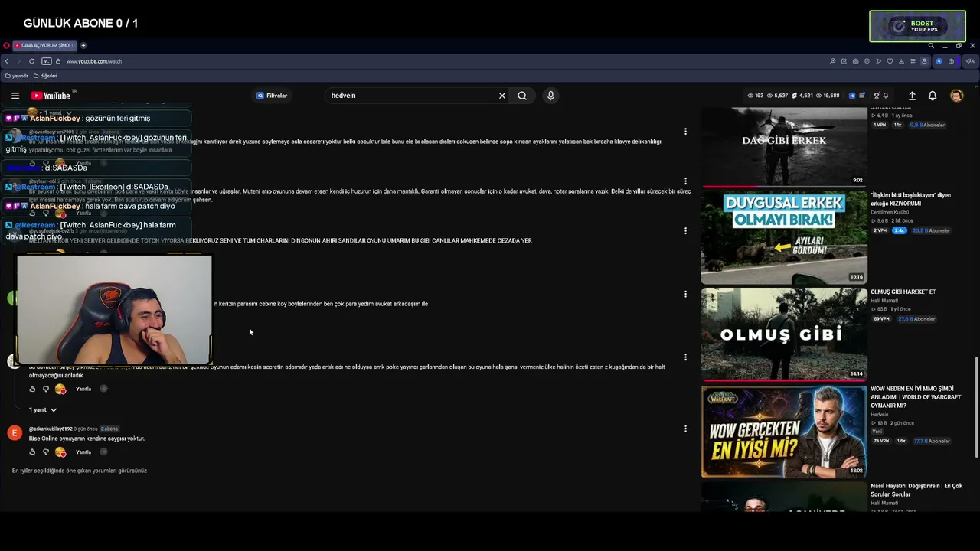
Task: Go to the YouTube home logo
Action: pos(51,96)
